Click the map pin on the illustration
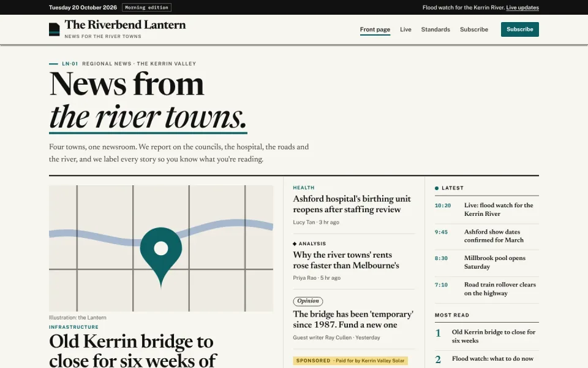The height and width of the screenshot is (368, 588). click(161, 257)
